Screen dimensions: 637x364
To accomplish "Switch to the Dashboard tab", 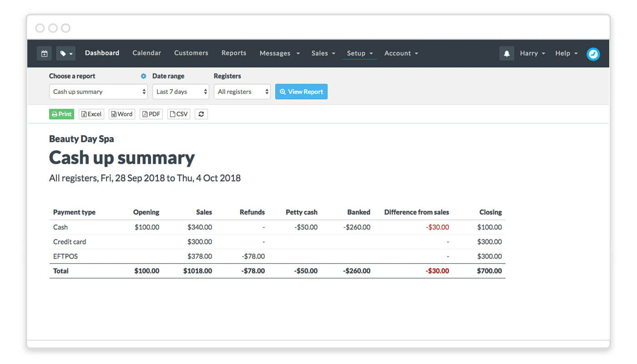I will [102, 53].
